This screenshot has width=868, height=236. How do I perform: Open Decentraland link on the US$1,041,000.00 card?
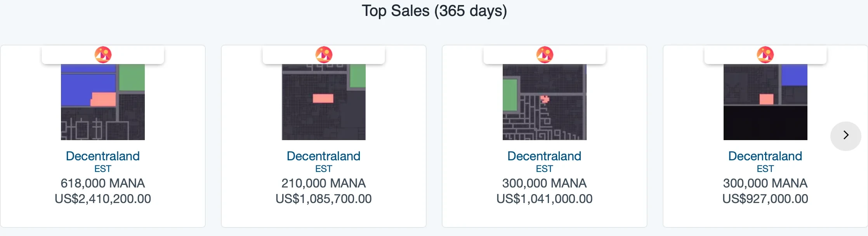pos(545,156)
